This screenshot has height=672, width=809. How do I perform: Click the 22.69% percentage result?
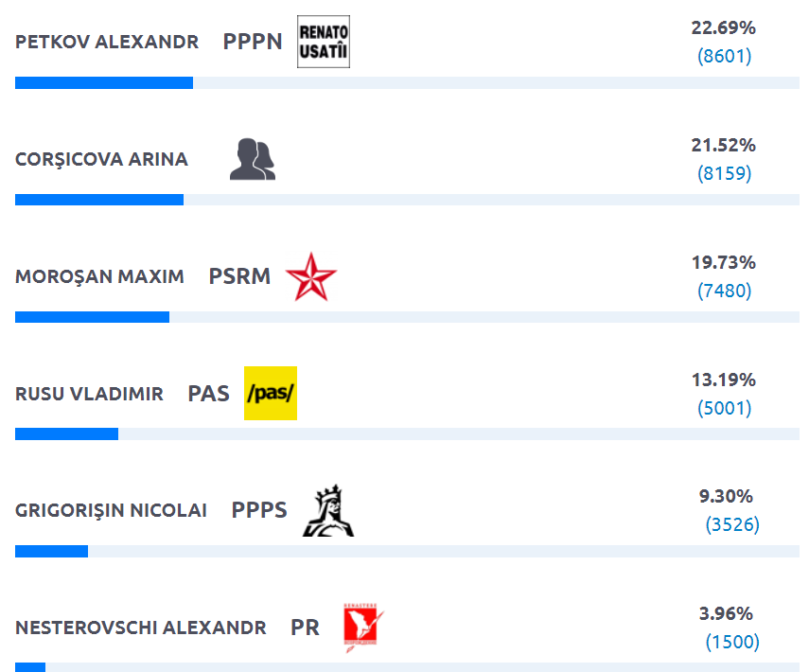pyautogui.click(x=724, y=28)
